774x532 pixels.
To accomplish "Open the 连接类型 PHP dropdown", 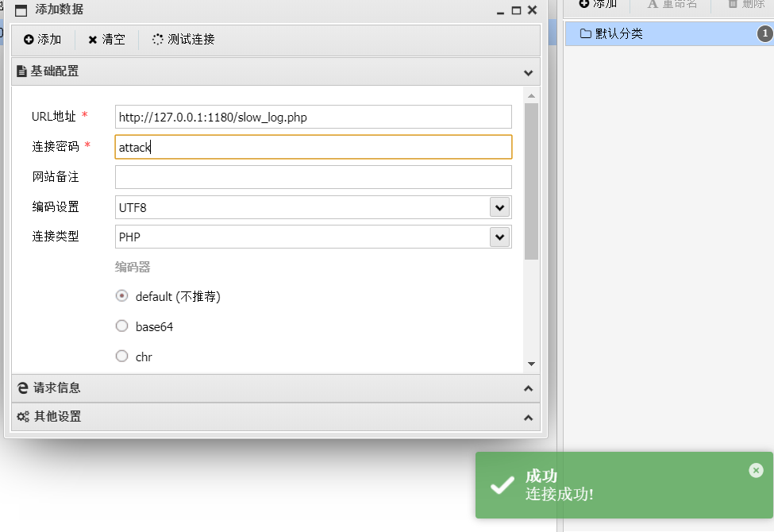I will pos(499,237).
